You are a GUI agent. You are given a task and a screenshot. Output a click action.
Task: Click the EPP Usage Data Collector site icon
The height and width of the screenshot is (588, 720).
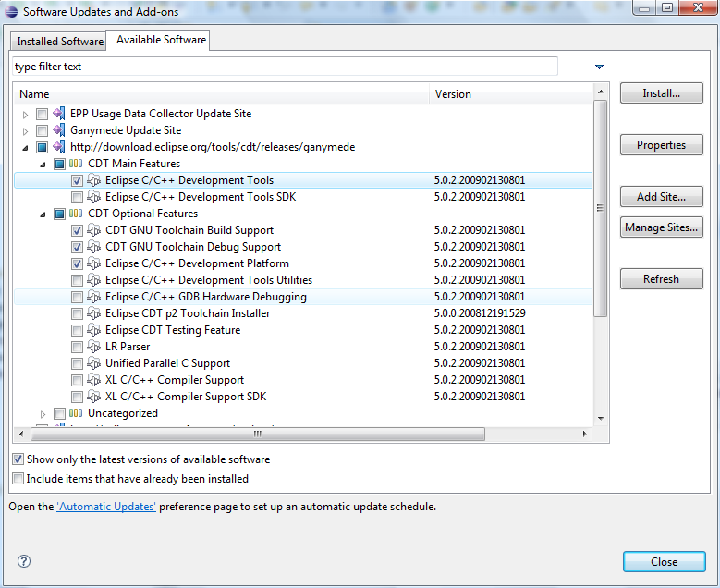[59, 114]
